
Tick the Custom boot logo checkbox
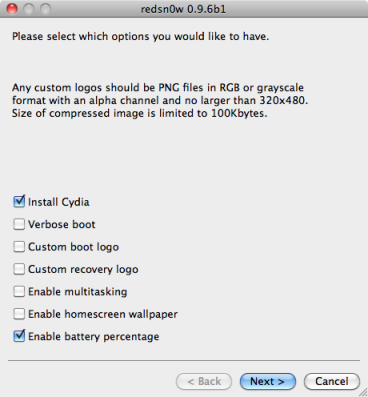coord(19,247)
